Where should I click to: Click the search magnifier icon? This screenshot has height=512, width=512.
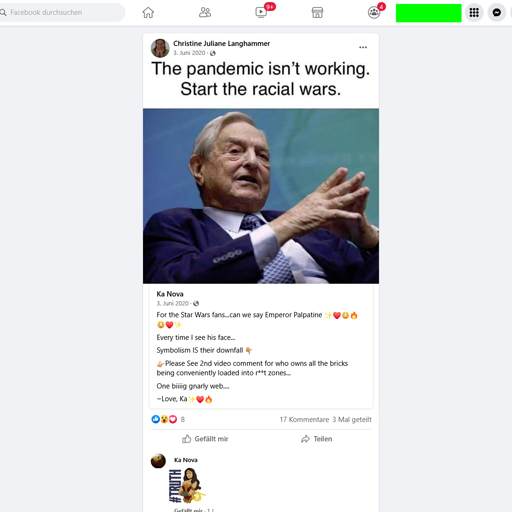[x=3, y=13]
